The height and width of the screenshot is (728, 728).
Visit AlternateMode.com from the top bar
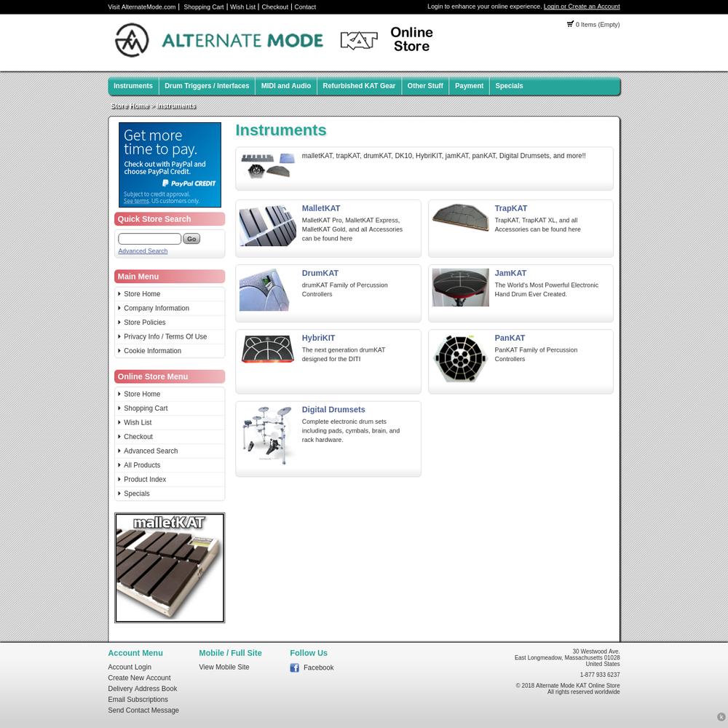click(x=142, y=7)
